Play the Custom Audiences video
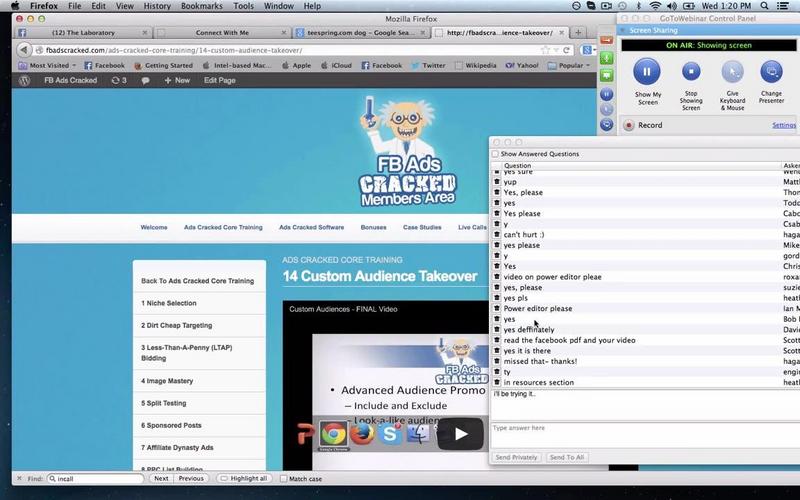 (460, 434)
